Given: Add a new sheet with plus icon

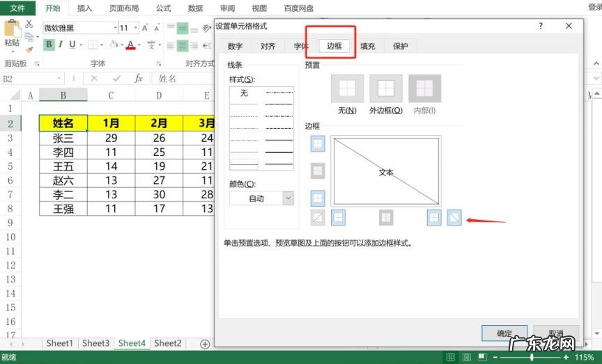Looking at the screenshot, I should point(205,344).
